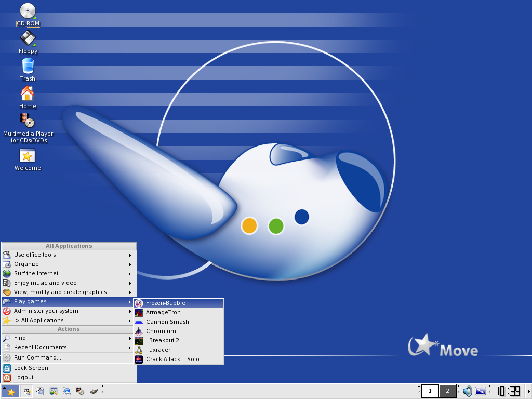Click the panel hide arrow at right edge
This screenshot has height=399, width=532.
point(529,392)
